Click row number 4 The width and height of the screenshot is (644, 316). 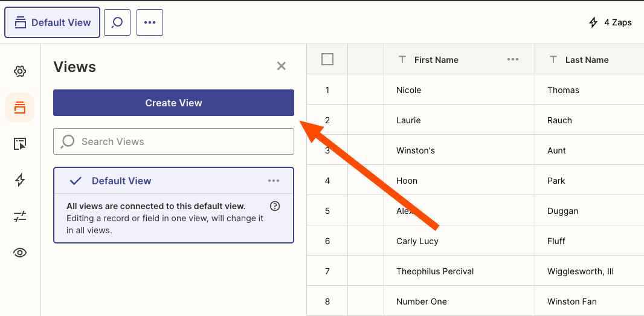(327, 181)
